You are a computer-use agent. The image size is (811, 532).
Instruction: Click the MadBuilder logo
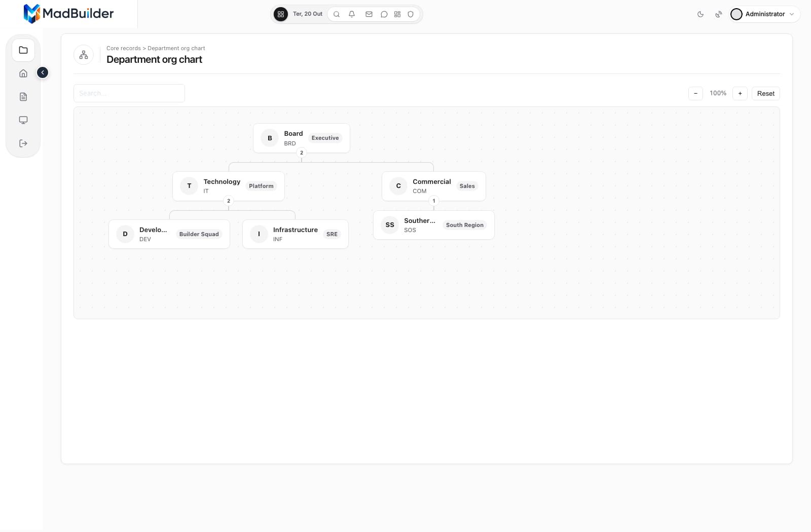[69, 14]
